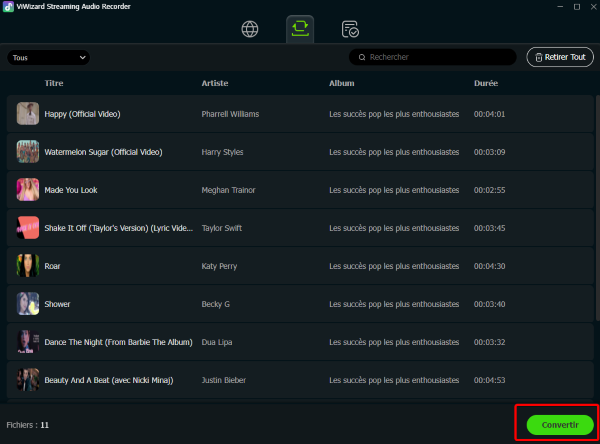
Task: Click the ViWizard app logo icon
Action: (x=8, y=7)
